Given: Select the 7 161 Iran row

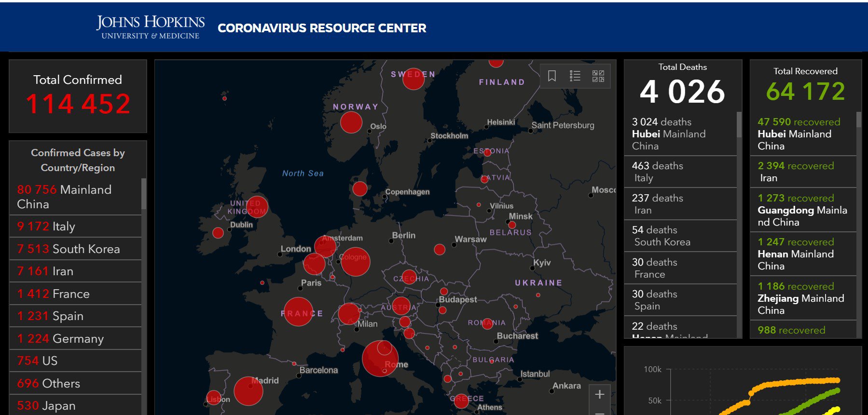Looking at the screenshot, I should pyautogui.click(x=75, y=271).
